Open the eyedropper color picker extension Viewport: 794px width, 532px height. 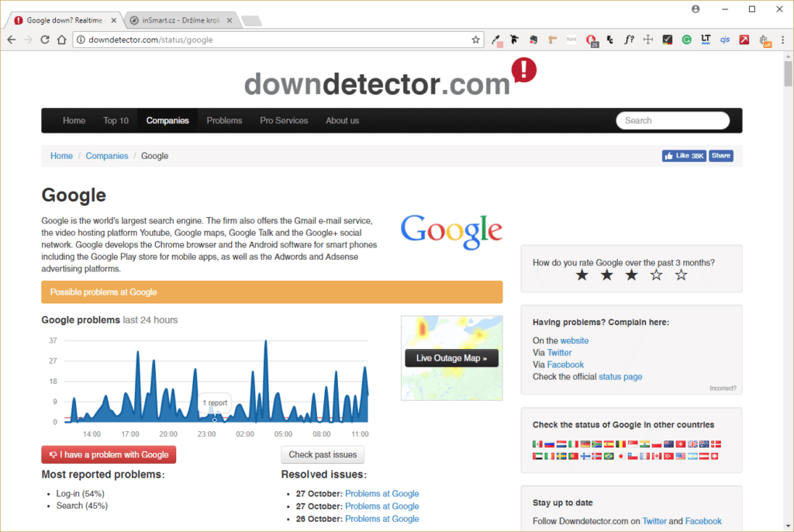496,40
